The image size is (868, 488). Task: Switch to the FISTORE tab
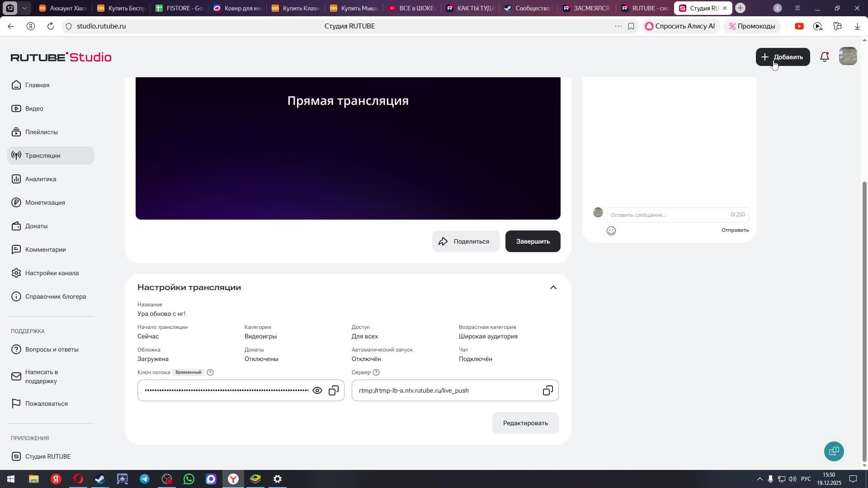click(179, 8)
